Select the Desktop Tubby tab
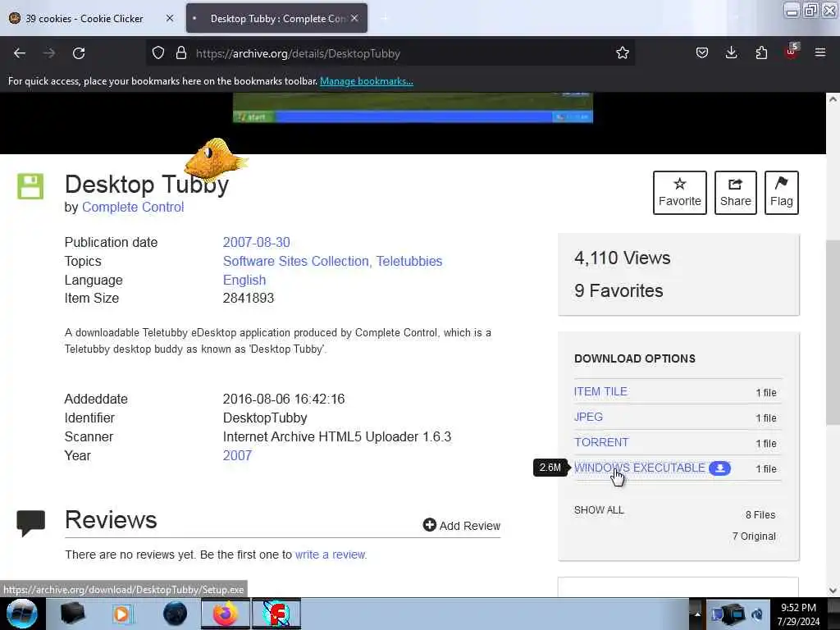Viewport: 840px width, 630px height. pos(276,18)
